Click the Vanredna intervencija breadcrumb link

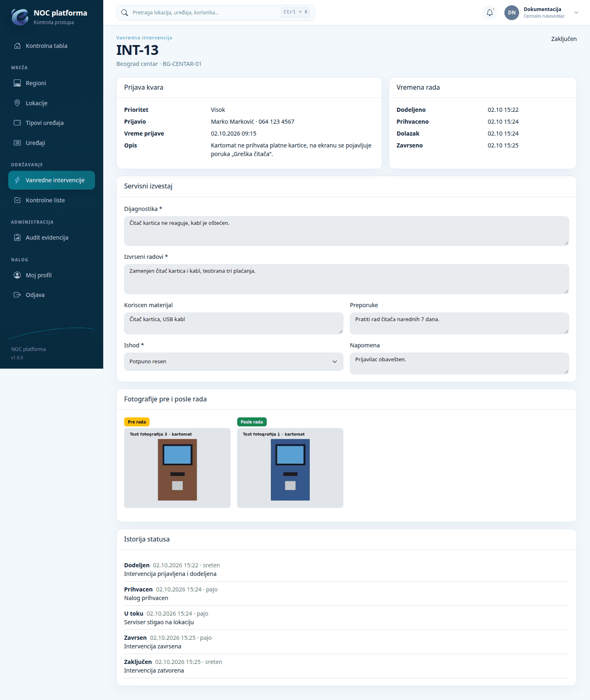pyautogui.click(x=144, y=38)
